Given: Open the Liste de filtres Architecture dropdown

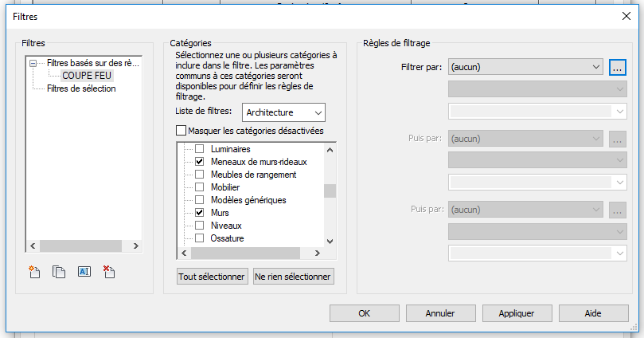Looking at the screenshot, I should pos(284,112).
